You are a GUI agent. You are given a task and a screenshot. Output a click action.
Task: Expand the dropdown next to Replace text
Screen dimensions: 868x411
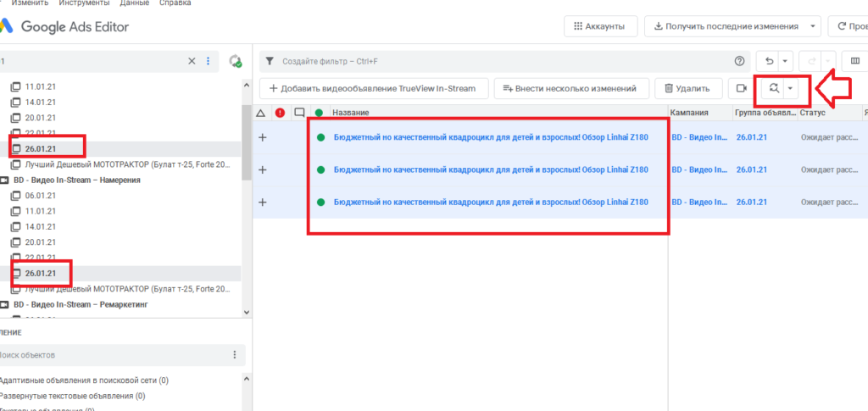(x=791, y=88)
